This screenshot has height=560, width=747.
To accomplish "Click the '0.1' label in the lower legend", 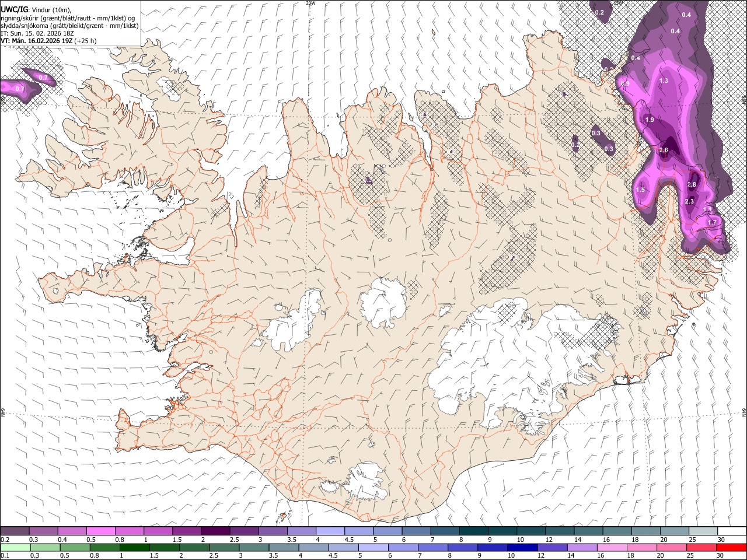I will (5, 555).
